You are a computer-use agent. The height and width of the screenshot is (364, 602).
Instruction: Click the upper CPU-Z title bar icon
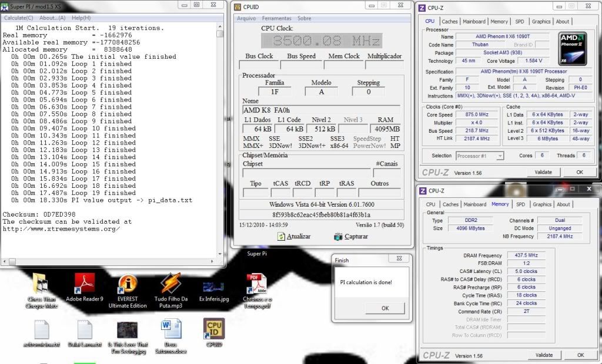tap(422, 8)
